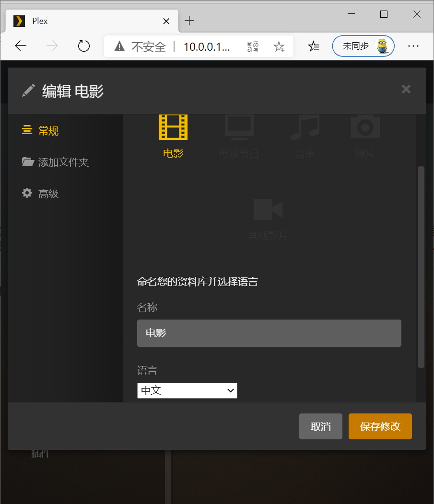Image resolution: width=434 pixels, height=504 pixels.
Task: Open the browser settings and more menu
Action: [x=413, y=46]
